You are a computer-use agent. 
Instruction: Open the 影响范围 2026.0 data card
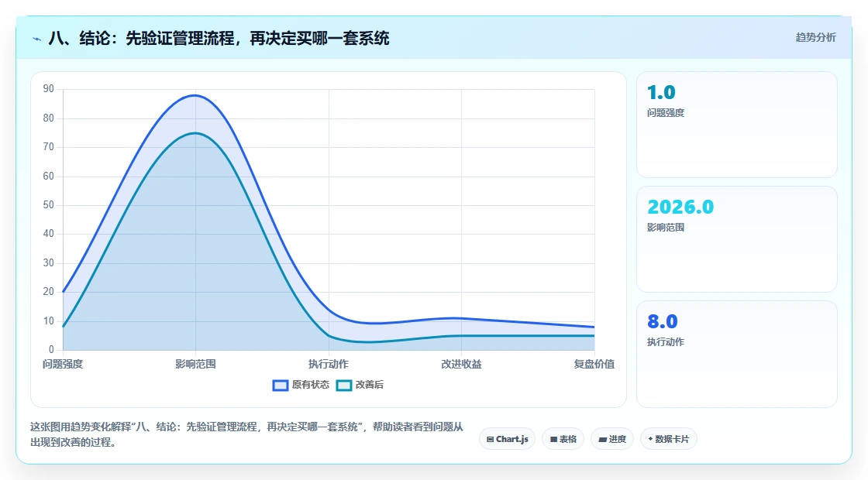(737, 239)
